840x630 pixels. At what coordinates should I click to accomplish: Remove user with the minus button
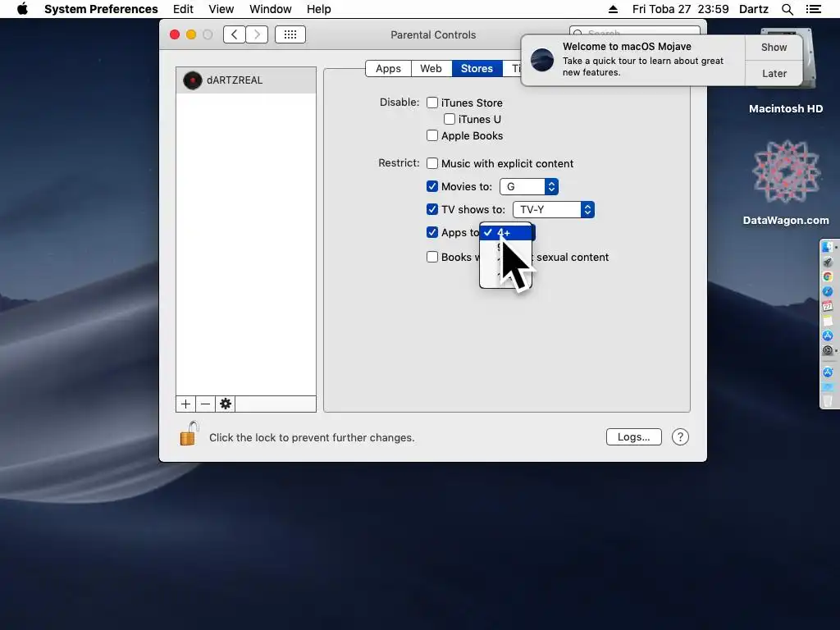point(206,404)
